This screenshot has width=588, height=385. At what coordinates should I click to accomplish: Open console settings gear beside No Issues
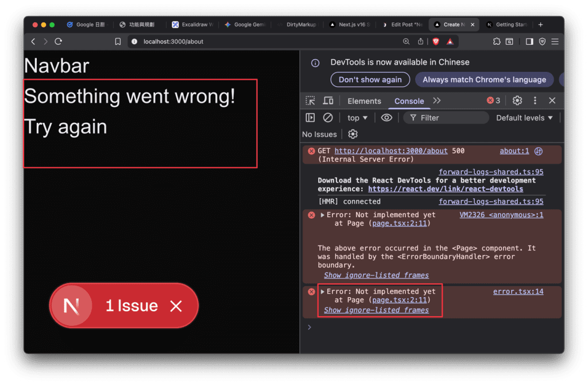353,134
